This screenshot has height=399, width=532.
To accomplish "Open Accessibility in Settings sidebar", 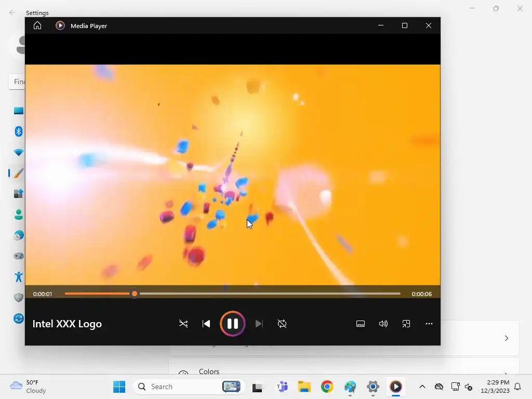I will (18, 277).
